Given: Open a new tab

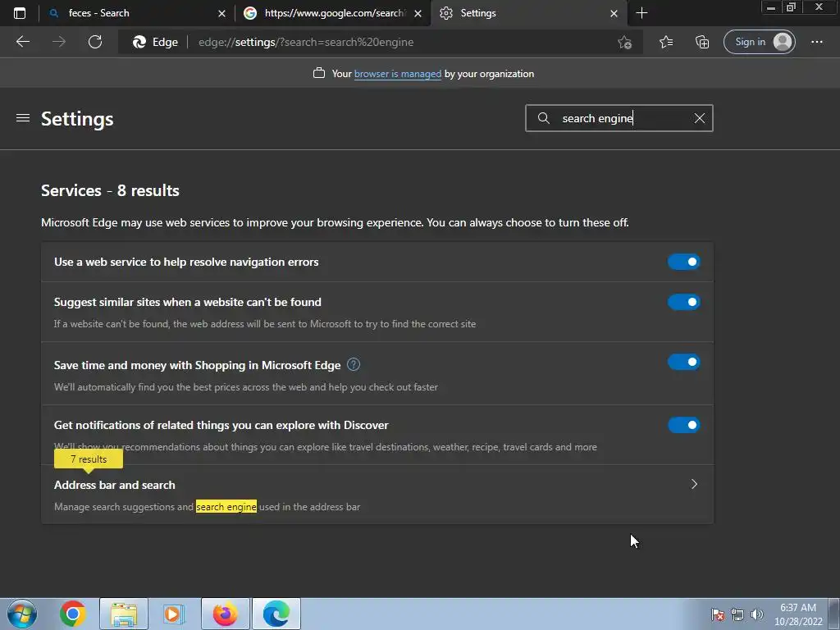Looking at the screenshot, I should click(x=641, y=13).
